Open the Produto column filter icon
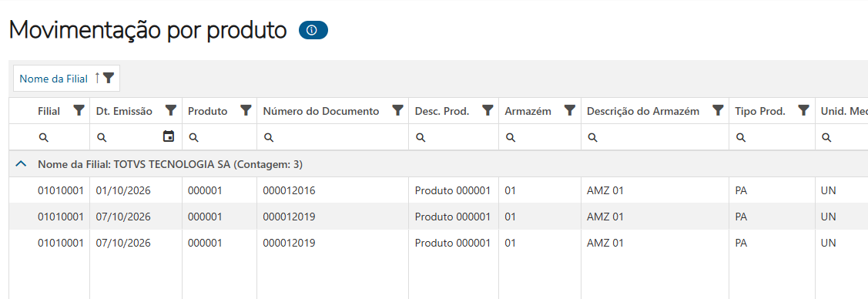The width and height of the screenshot is (868, 299). click(246, 111)
